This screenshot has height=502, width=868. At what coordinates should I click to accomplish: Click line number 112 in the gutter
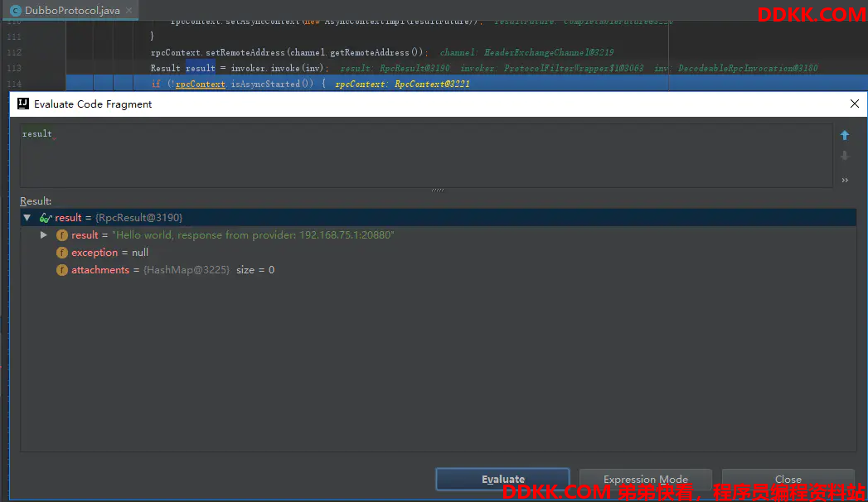14,52
